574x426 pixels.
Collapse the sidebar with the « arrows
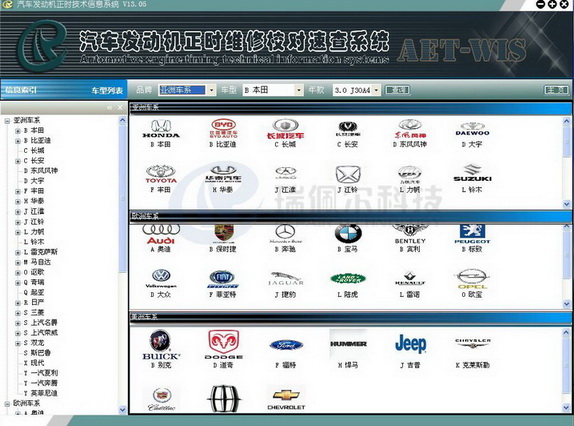tap(109, 108)
